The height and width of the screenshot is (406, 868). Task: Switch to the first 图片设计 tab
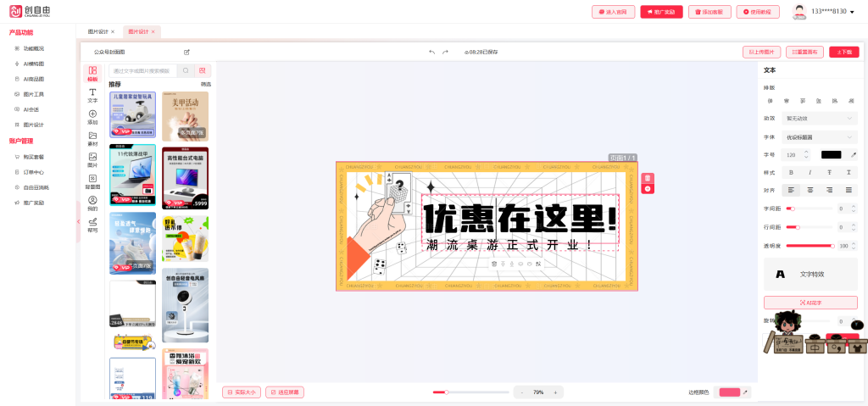point(98,31)
